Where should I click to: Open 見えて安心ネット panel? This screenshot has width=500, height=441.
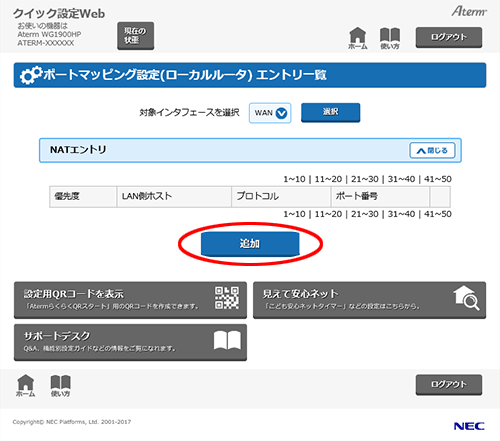click(x=369, y=300)
